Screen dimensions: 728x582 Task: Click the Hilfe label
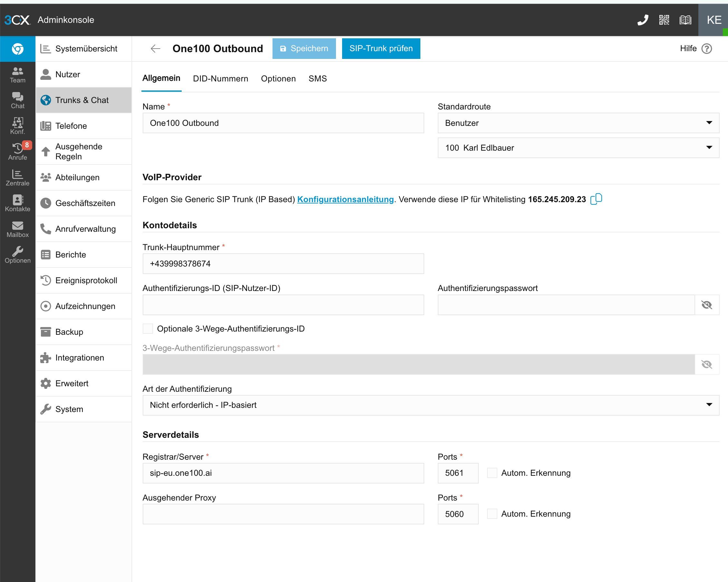(x=688, y=49)
